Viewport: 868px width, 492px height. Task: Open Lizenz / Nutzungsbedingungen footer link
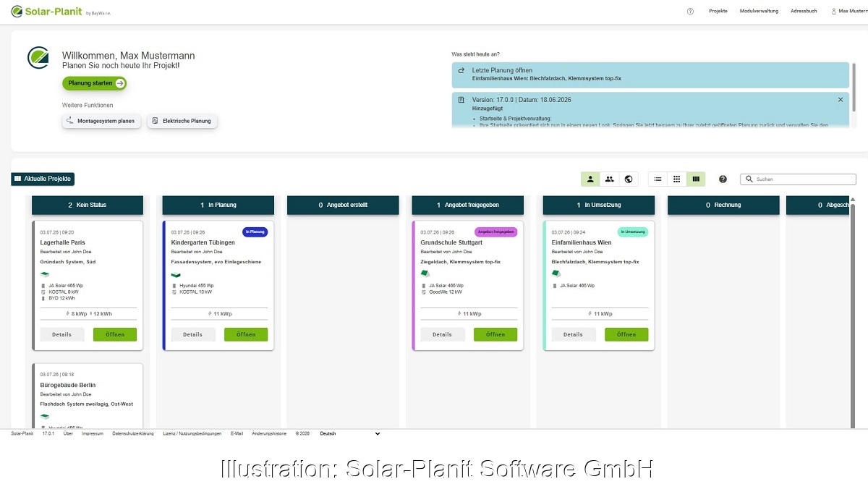pos(192,433)
